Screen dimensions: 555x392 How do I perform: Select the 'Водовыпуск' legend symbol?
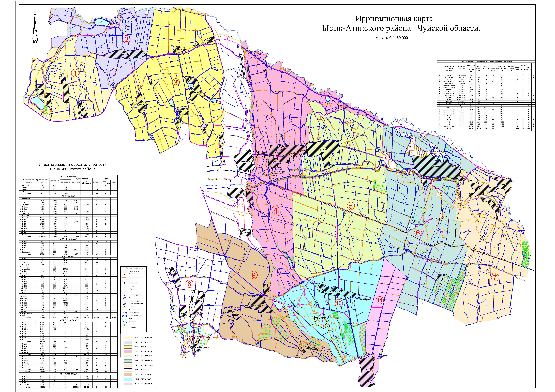[125, 307]
